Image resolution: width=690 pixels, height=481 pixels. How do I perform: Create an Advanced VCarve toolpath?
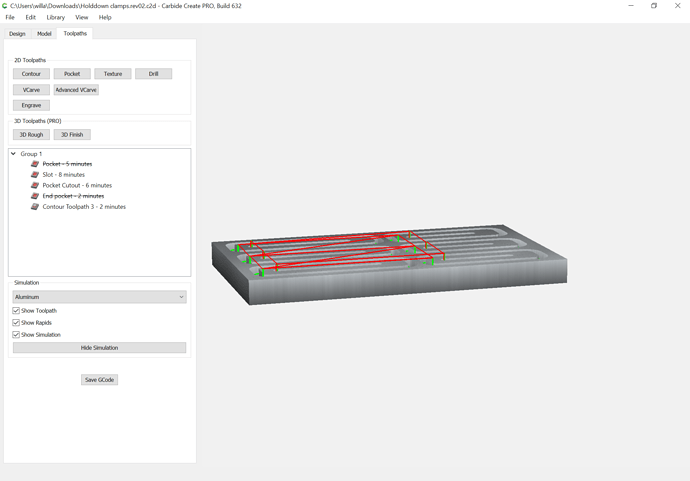[x=76, y=90]
